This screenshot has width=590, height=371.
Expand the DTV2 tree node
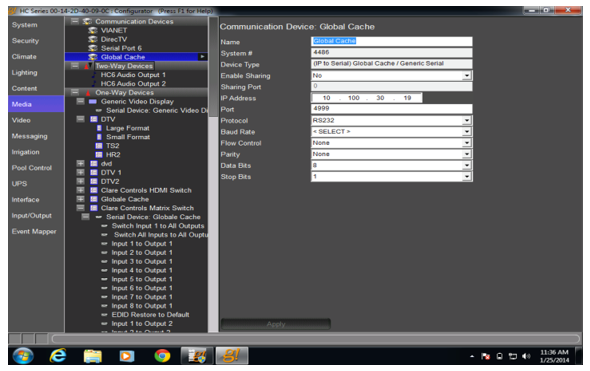click(81, 181)
